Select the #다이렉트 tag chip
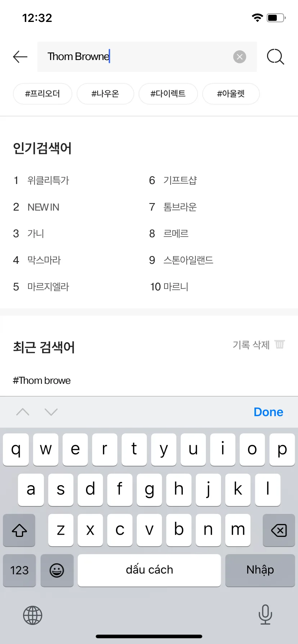 tap(168, 94)
